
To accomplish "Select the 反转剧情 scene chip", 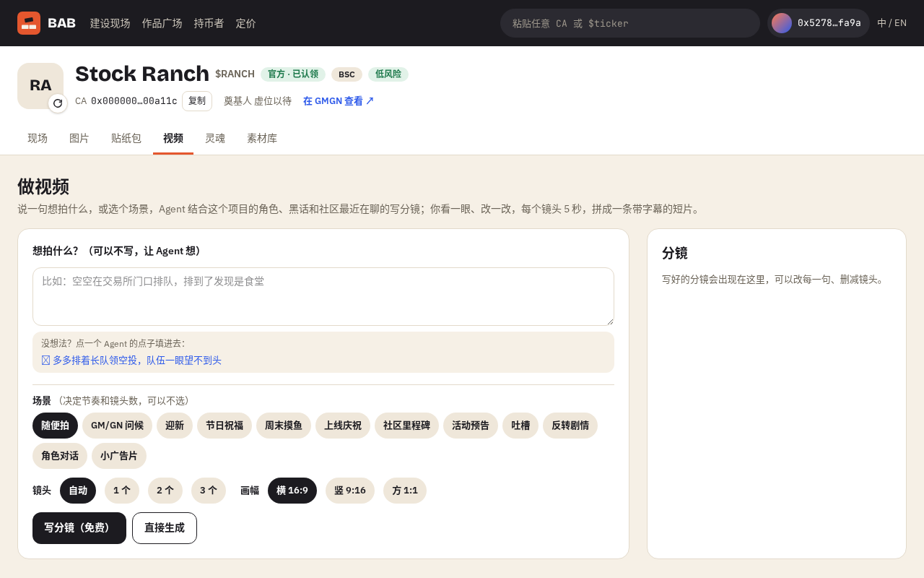I will [570, 426].
